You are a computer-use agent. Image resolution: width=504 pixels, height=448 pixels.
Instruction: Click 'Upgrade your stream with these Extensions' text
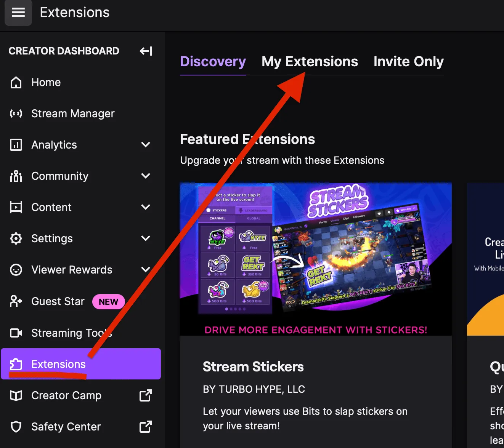[282, 160]
